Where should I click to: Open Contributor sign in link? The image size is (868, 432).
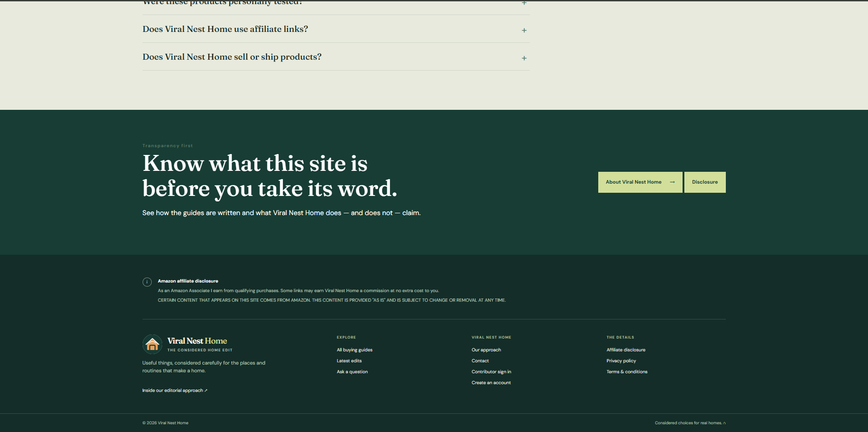491,372
